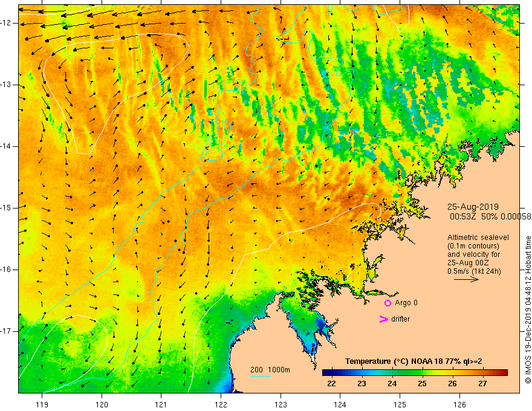Click the magenta drifter arrow legend marker
This screenshot has width=532, height=411.
[383, 319]
